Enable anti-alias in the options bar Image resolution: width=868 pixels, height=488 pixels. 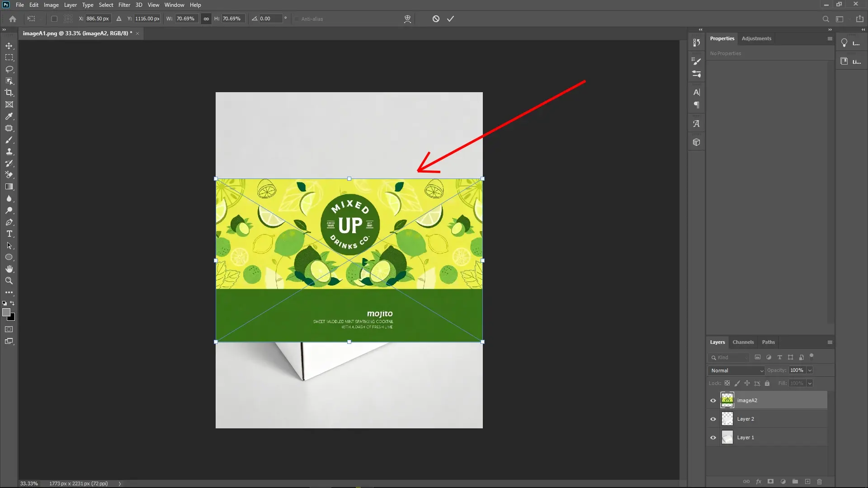(297, 19)
